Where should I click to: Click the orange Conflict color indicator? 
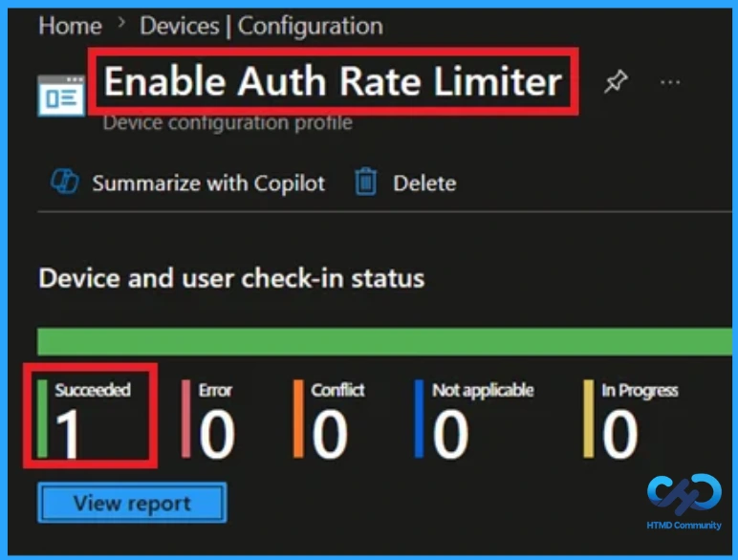tap(298, 419)
